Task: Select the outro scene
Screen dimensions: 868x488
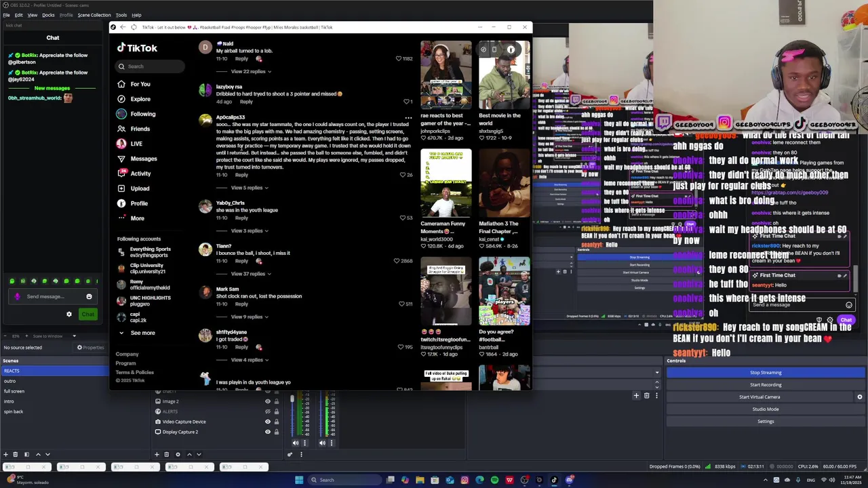Action: point(9,381)
